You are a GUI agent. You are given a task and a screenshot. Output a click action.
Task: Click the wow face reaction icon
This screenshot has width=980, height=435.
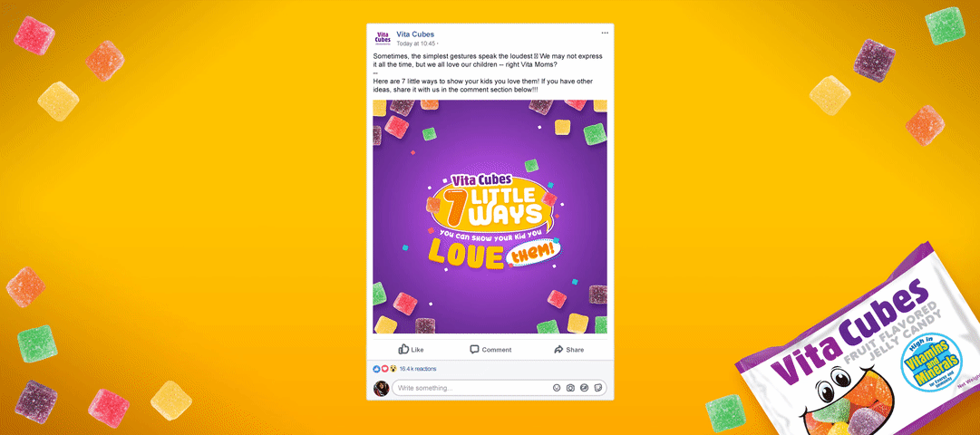[393, 369]
